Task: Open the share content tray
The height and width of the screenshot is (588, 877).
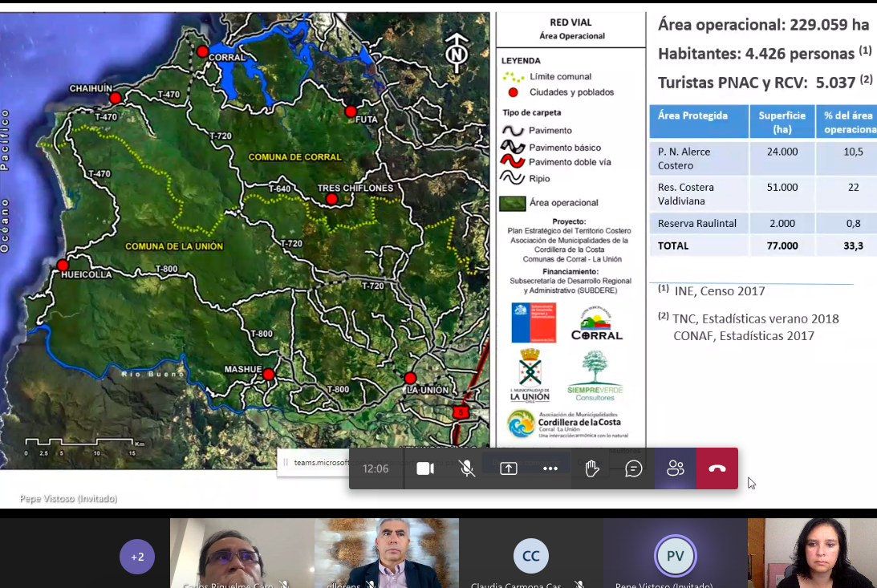Action: (509, 468)
